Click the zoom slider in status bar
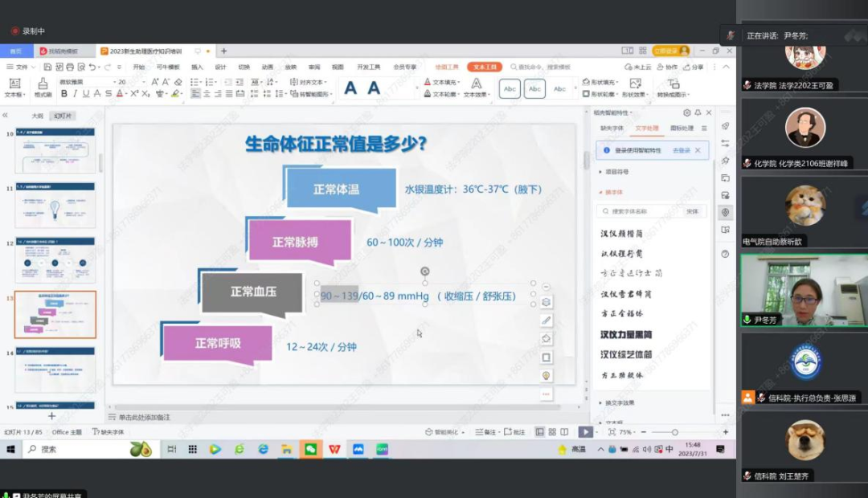The image size is (868, 498). point(674,432)
